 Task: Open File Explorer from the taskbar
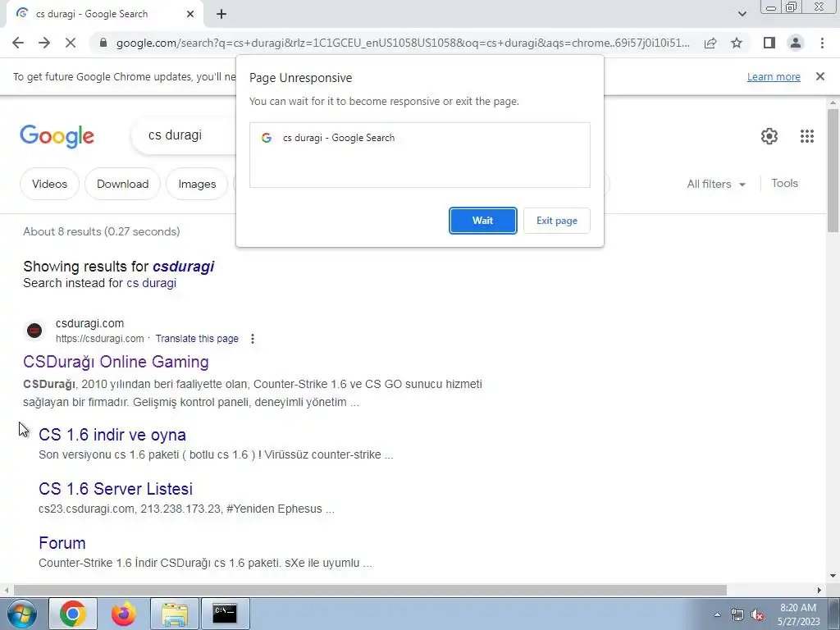[175, 614]
